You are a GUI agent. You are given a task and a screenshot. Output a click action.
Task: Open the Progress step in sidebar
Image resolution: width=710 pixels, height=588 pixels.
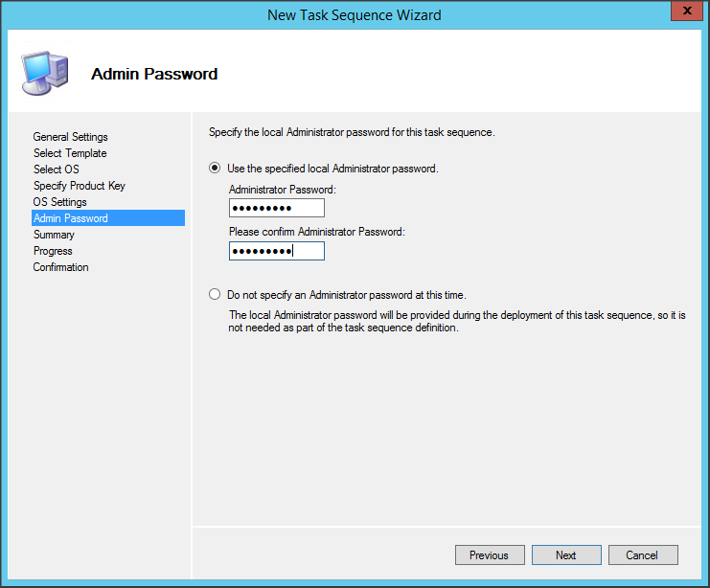point(53,251)
